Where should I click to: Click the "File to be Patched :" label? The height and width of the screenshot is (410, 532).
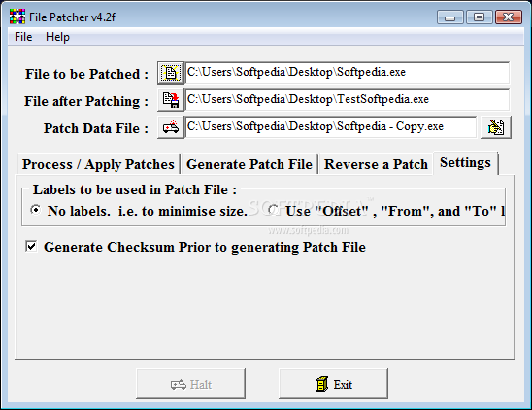[x=86, y=74]
